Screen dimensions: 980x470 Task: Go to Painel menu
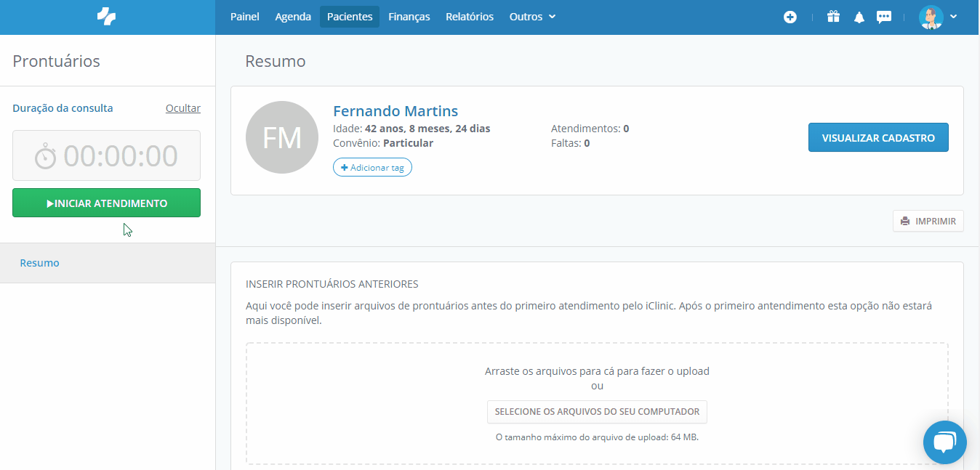[x=245, y=17]
